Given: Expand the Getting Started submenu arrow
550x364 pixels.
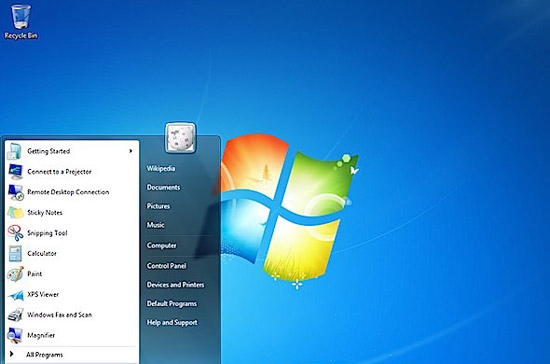Looking at the screenshot, I should click(x=131, y=151).
